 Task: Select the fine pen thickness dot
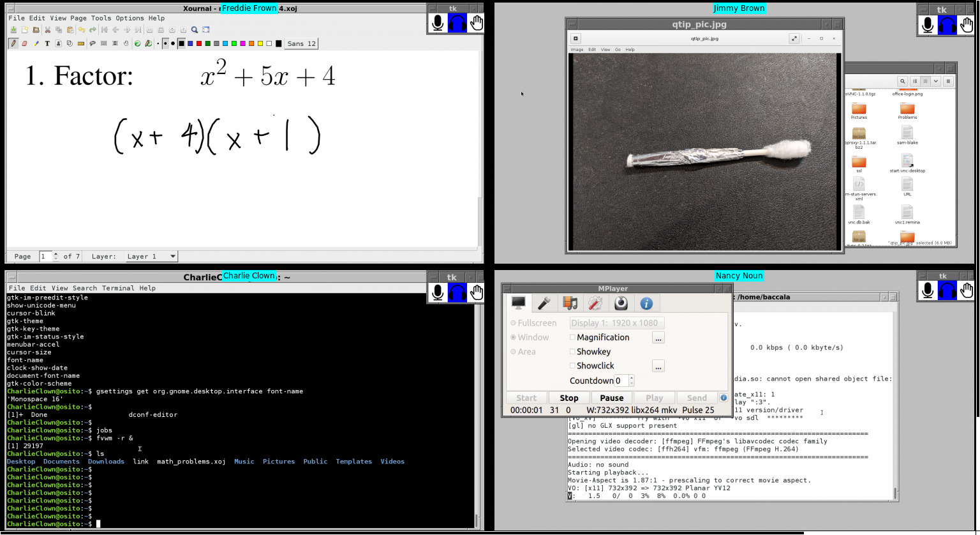coord(158,43)
